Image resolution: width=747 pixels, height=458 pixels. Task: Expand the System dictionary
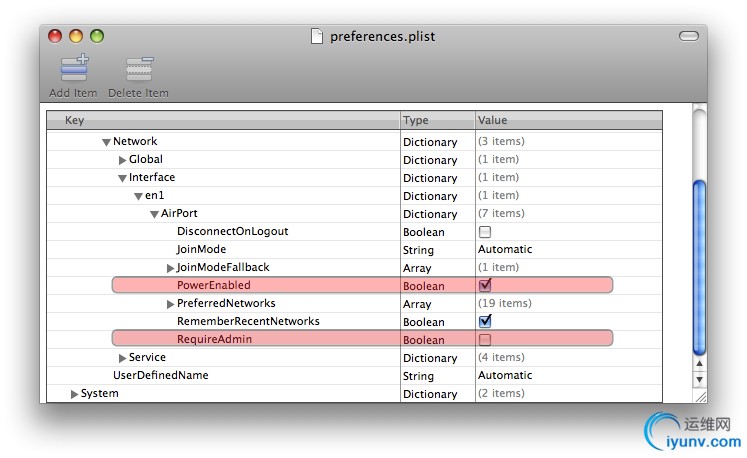click(x=75, y=394)
